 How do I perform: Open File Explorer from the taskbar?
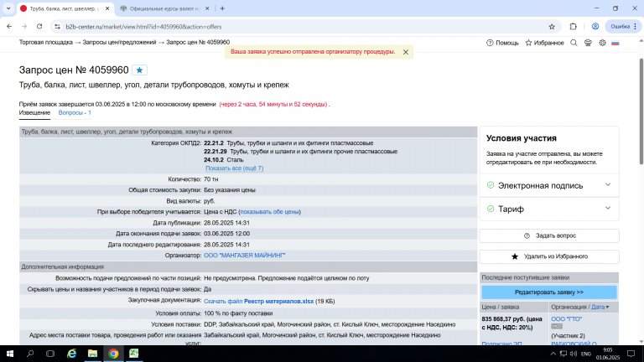point(92,354)
